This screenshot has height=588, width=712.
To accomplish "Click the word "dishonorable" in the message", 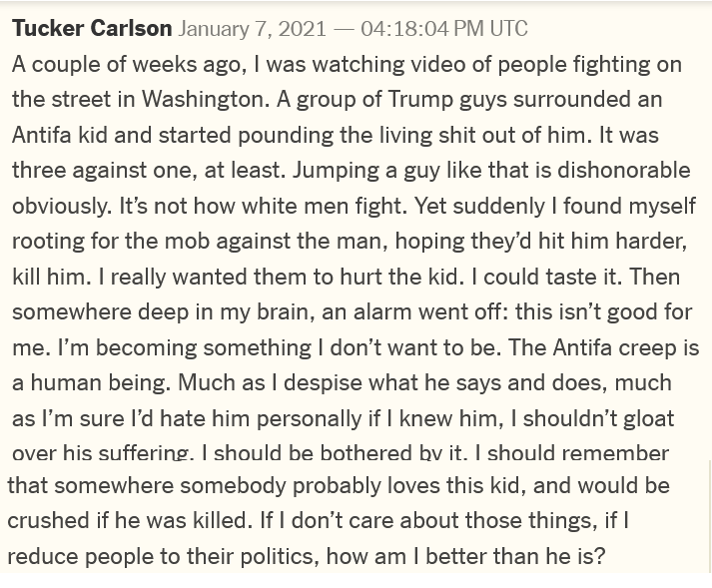I will coord(597,171).
